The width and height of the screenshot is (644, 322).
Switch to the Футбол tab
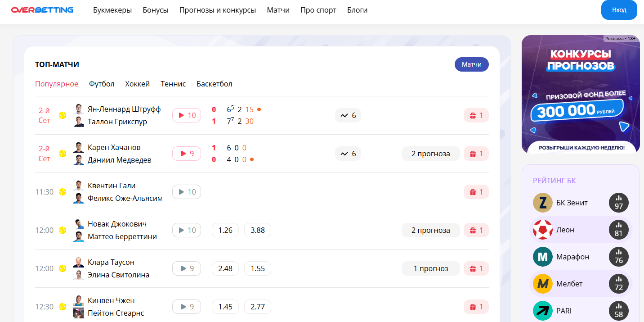coord(102,84)
